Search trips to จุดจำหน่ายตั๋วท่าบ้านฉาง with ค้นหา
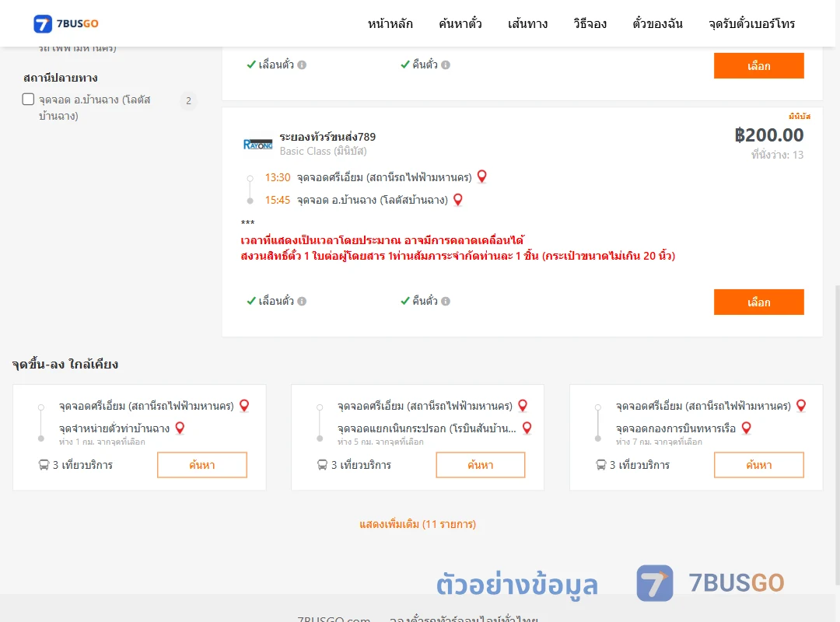The image size is (840, 622). [202, 465]
